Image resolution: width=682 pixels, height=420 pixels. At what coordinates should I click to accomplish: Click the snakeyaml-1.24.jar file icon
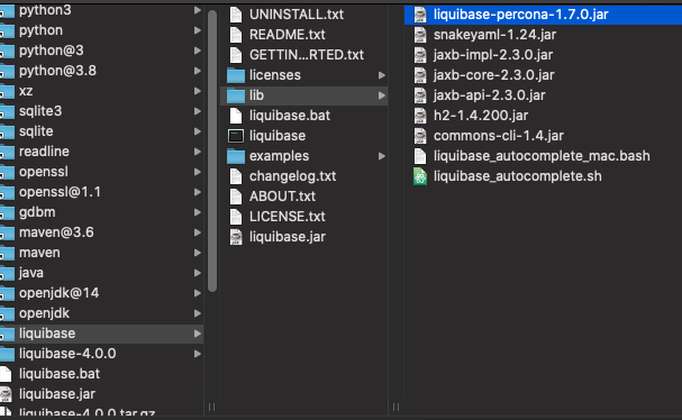tap(420, 34)
